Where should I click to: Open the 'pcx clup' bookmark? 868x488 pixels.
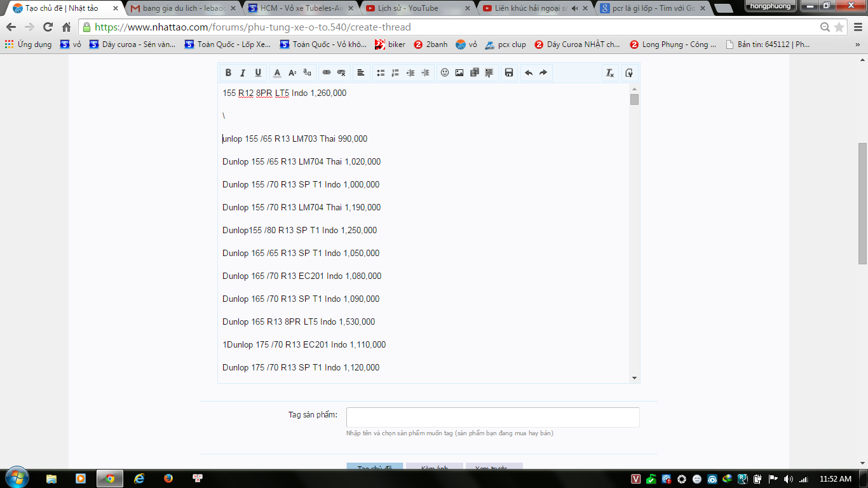coord(506,44)
